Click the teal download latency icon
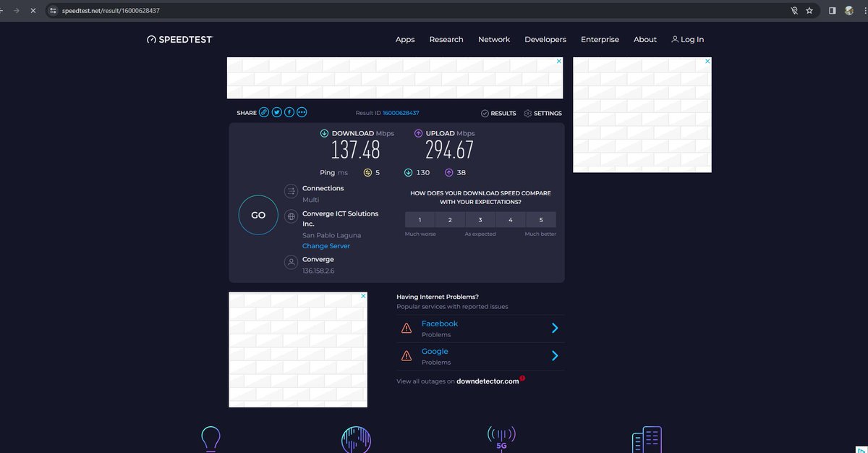Screen dimensions: 868x453 click(x=408, y=173)
